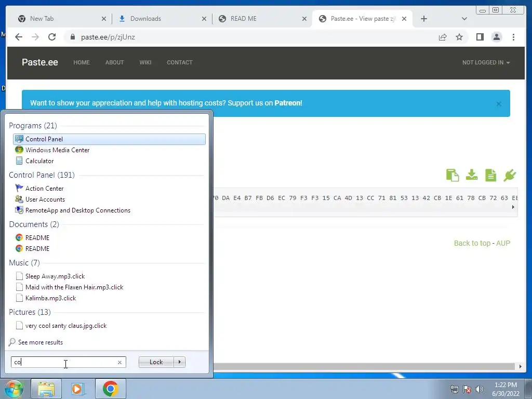Click the Windows Start orb
The width and height of the screenshot is (532, 399).
(x=14, y=389)
